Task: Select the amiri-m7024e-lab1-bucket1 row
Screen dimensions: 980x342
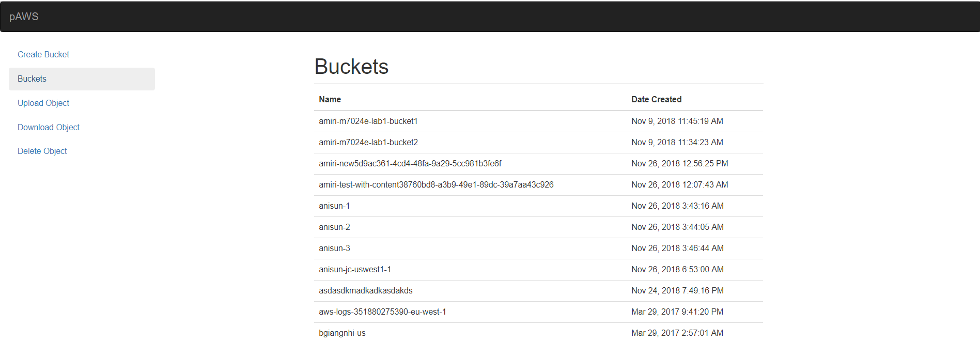Action: coord(368,121)
